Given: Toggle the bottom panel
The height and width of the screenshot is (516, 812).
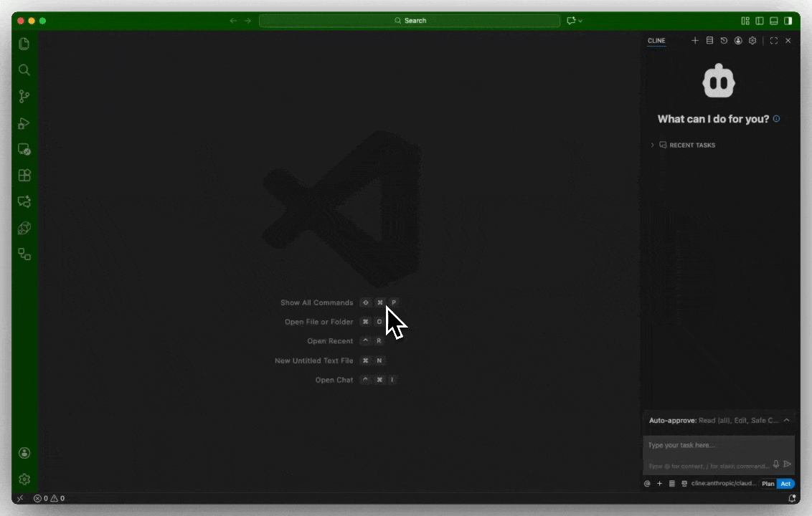Looking at the screenshot, I should point(774,21).
